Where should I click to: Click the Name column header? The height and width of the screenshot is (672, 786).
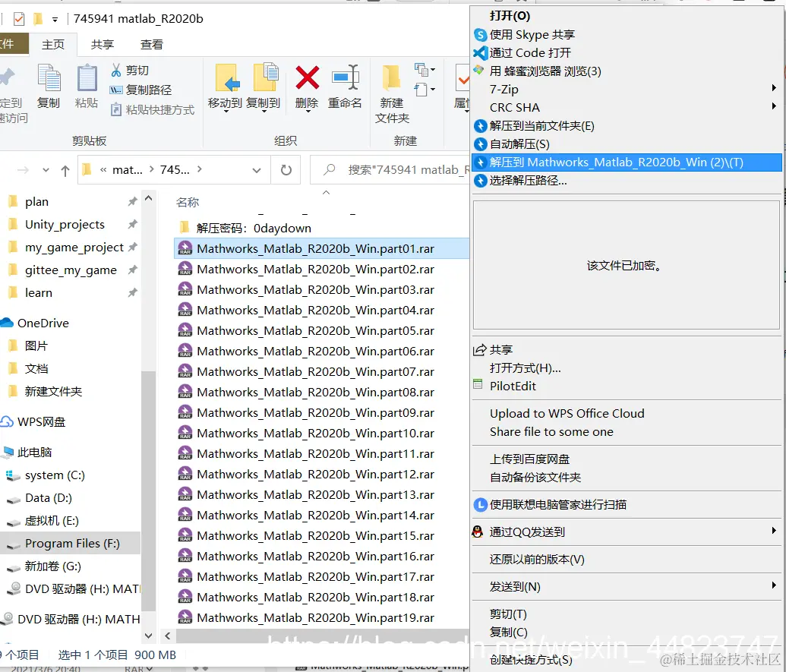[188, 203]
